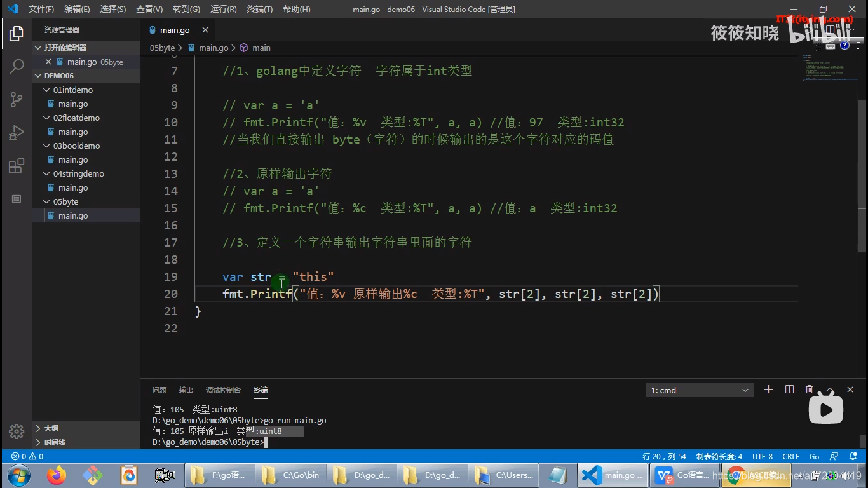Viewport: 868px width, 488px height.
Task: Switch to the Go语言 taskbar app
Action: pyautogui.click(x=683, y=475)
